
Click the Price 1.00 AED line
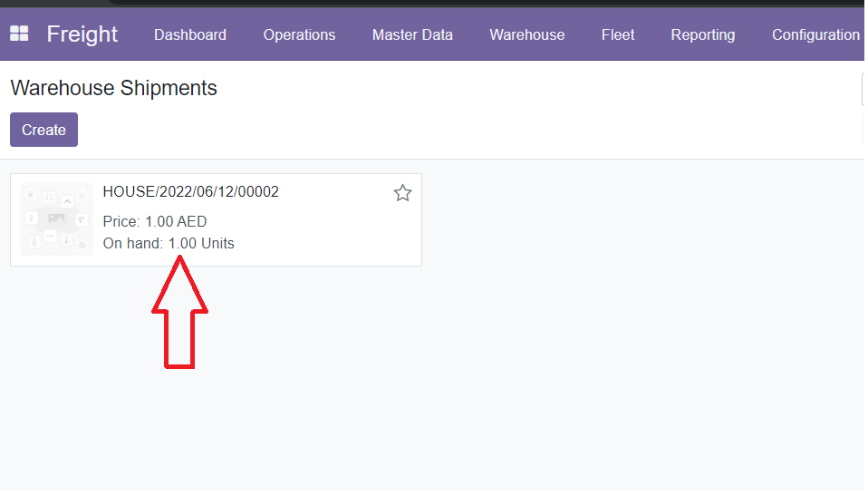coord(155,222)
